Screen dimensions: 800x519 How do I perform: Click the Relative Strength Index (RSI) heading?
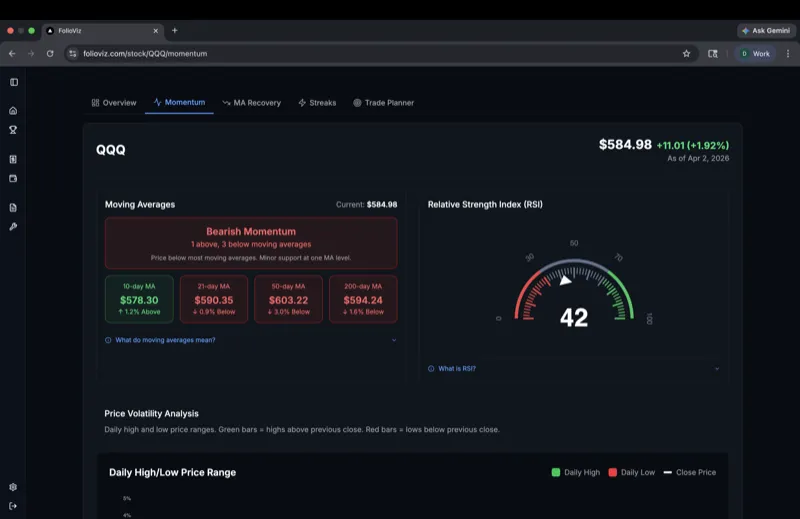485,204
